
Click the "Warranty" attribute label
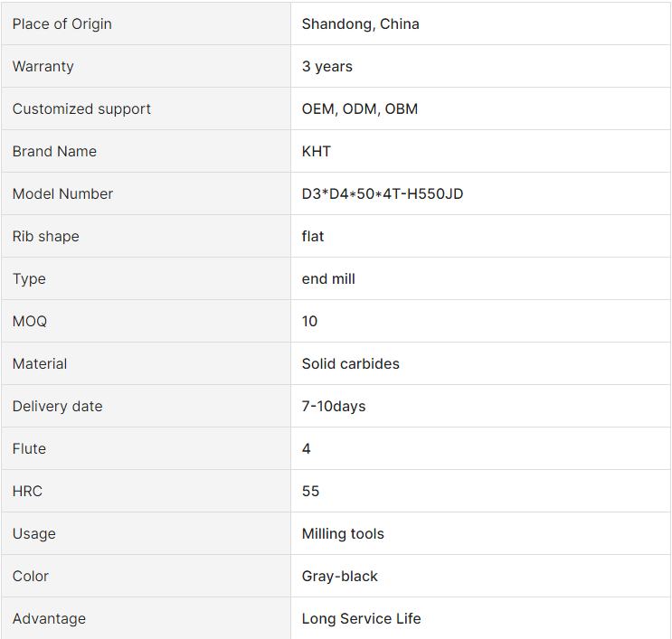43,67
